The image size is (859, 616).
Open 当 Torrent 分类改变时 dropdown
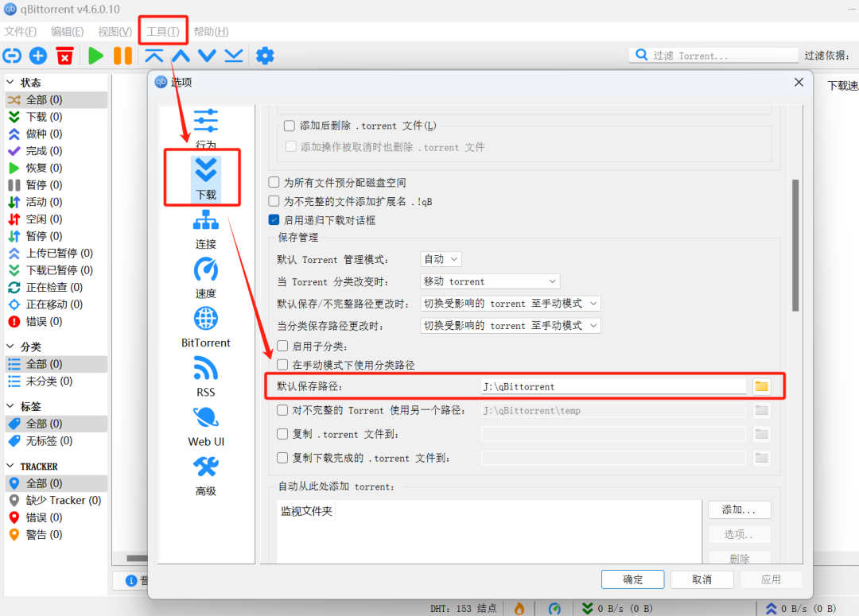pyautogui.click(x=490, y=281)
